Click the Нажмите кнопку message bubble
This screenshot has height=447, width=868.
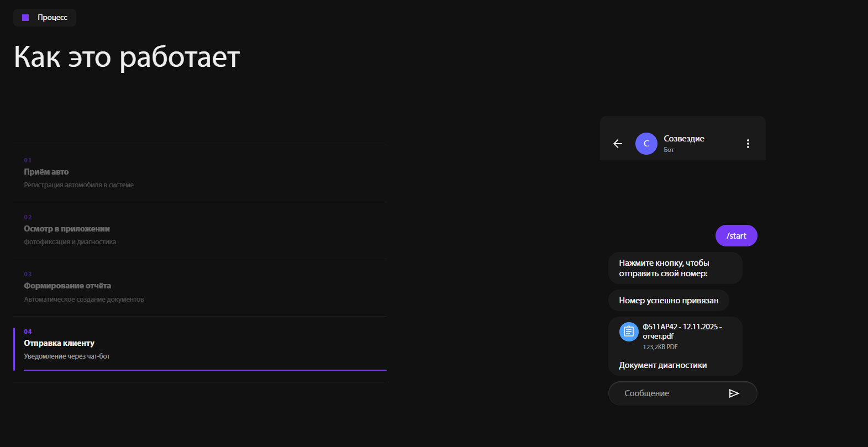point(675,268)
